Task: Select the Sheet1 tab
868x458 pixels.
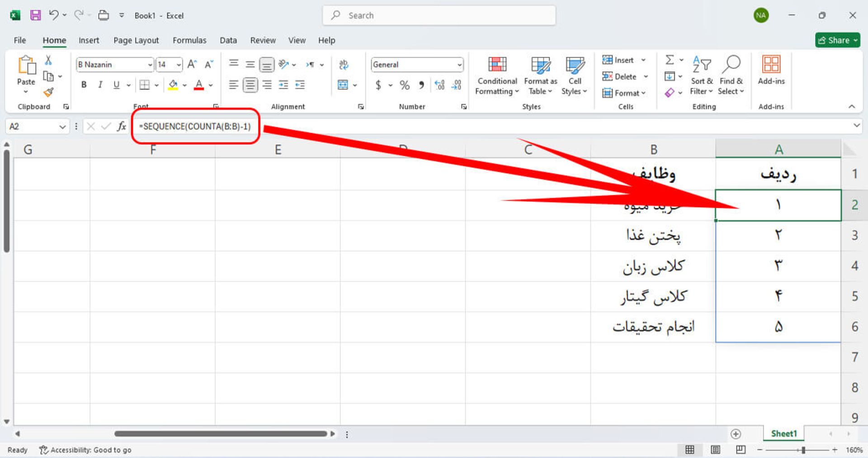Action: [783, 433]
